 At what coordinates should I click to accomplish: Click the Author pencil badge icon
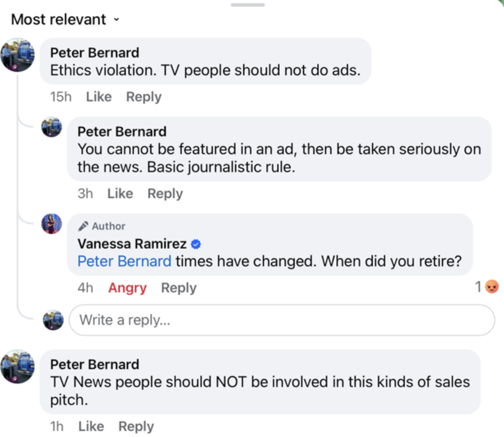84,226
